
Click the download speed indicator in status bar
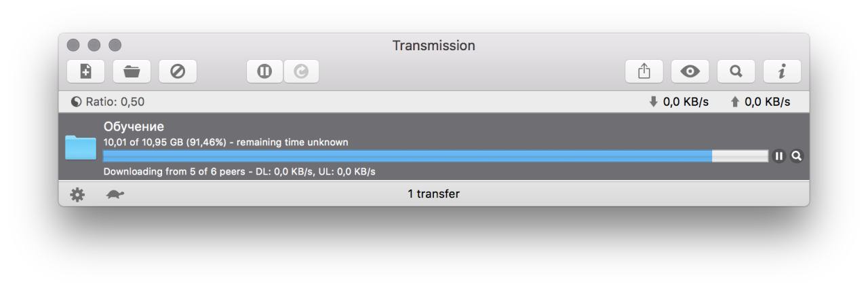[678, 102]
